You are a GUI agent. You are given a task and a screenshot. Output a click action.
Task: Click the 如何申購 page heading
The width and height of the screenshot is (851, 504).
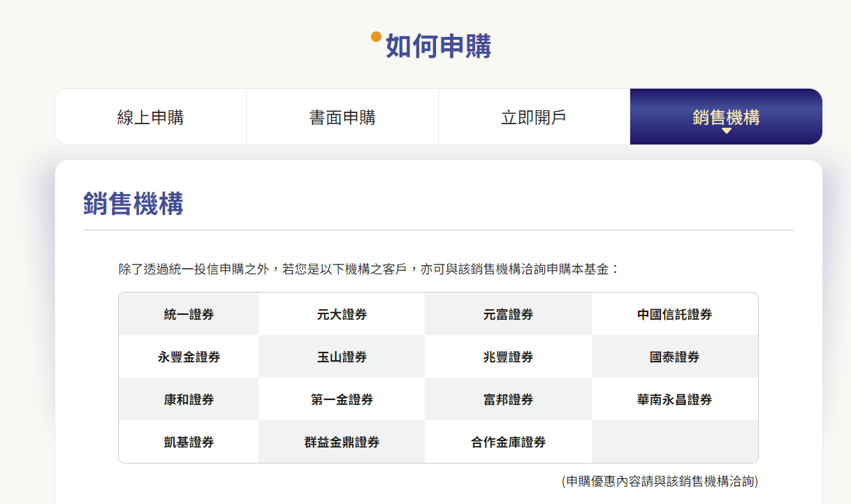click(x=438, y=46)
